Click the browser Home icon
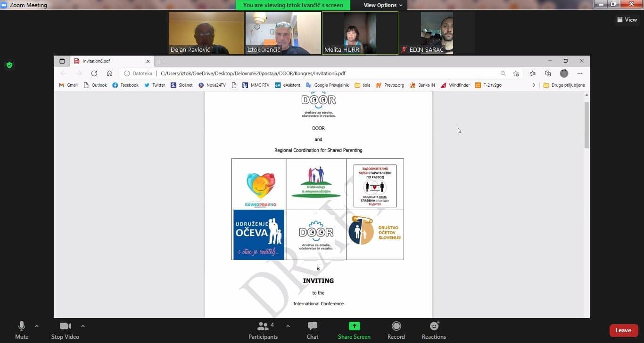Image resolution: width=644 pixels, height=343 pixels. pos(109,73)
